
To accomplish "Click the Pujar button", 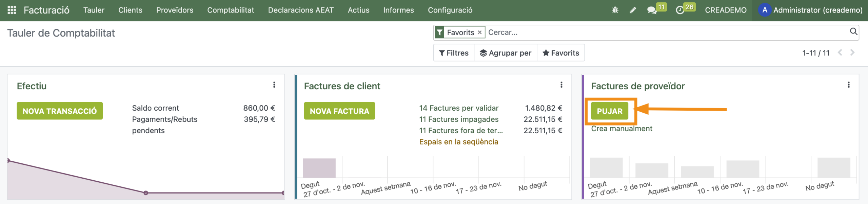I will [609, 111].
